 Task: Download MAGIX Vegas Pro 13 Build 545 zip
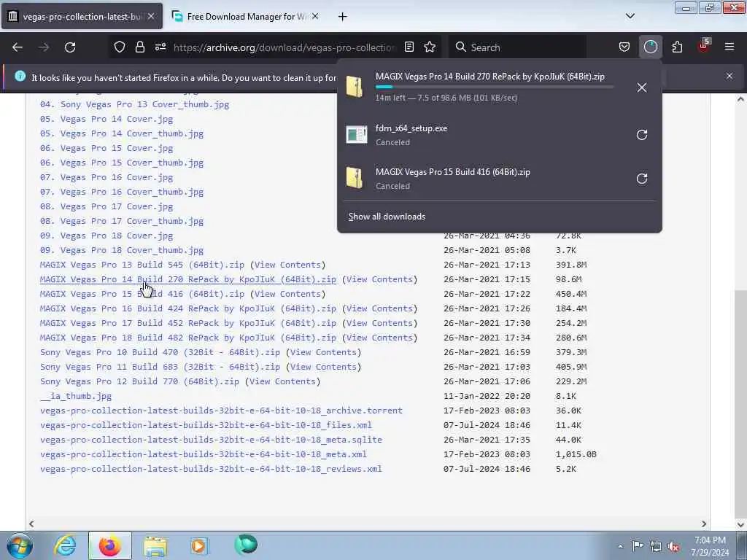point(142,265)
